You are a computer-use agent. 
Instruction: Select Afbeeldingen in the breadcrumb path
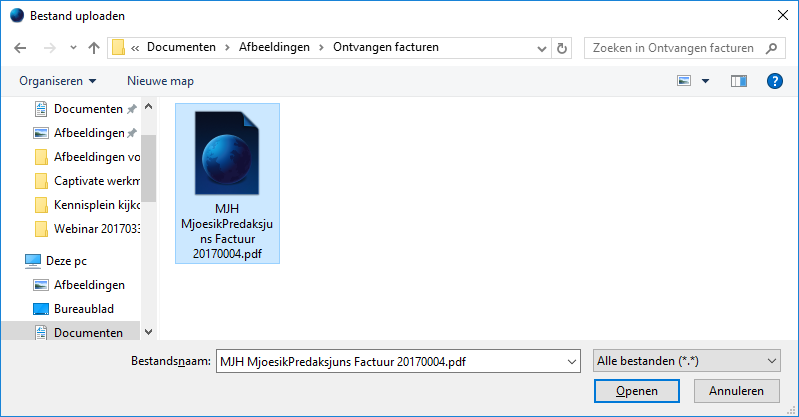[x=274, y=47]
